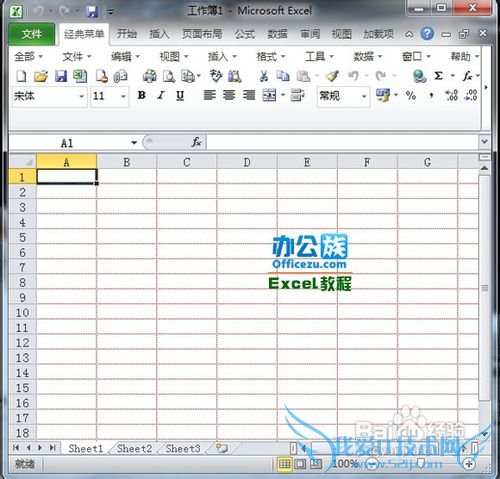Click Increase Decimal icon
This screenshot has width=500, height=479.
tap(452, 95)
